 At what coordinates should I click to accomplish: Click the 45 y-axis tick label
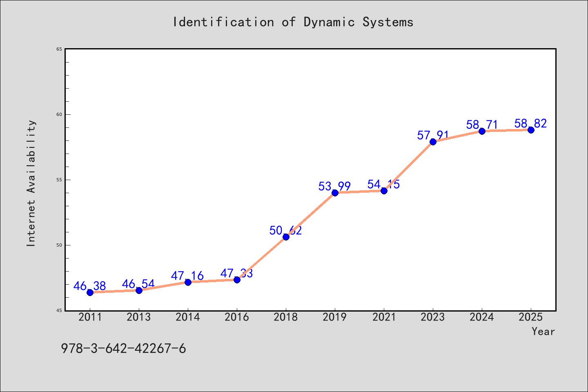tap(59, 310)
